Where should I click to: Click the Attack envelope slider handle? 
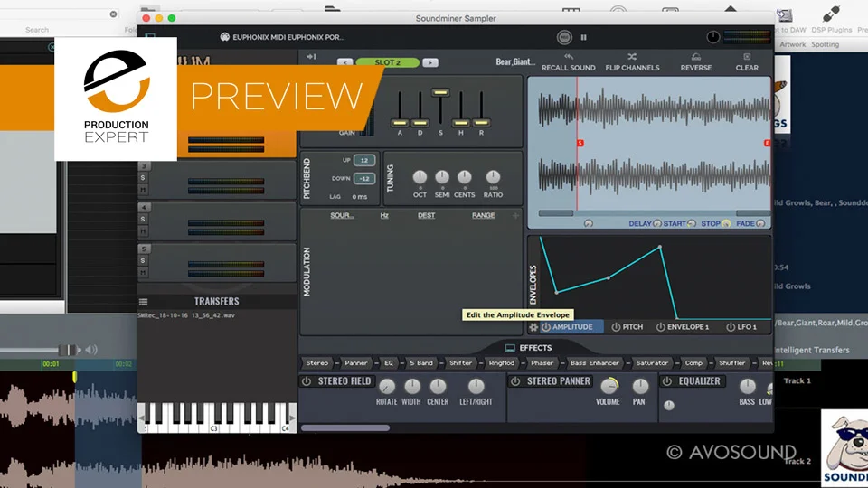tap(400, 123)
